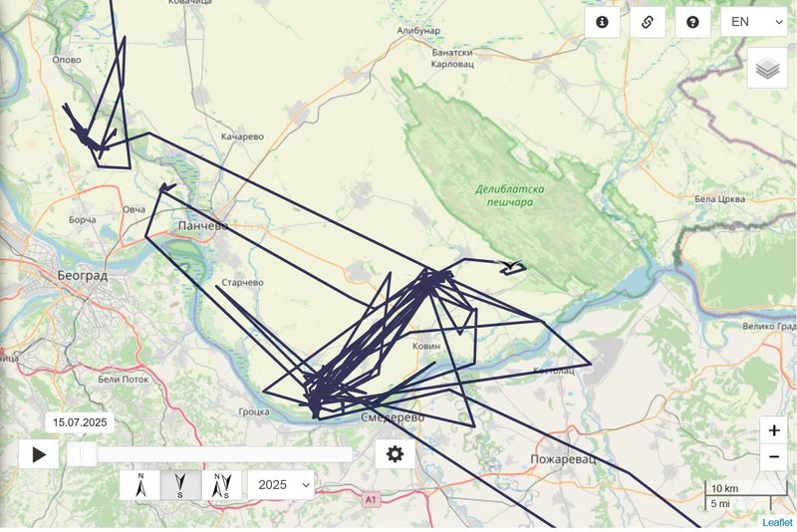Open the help question mark icon
The image size is (797, 532).
pyautogui.click(x=692, y=22)
